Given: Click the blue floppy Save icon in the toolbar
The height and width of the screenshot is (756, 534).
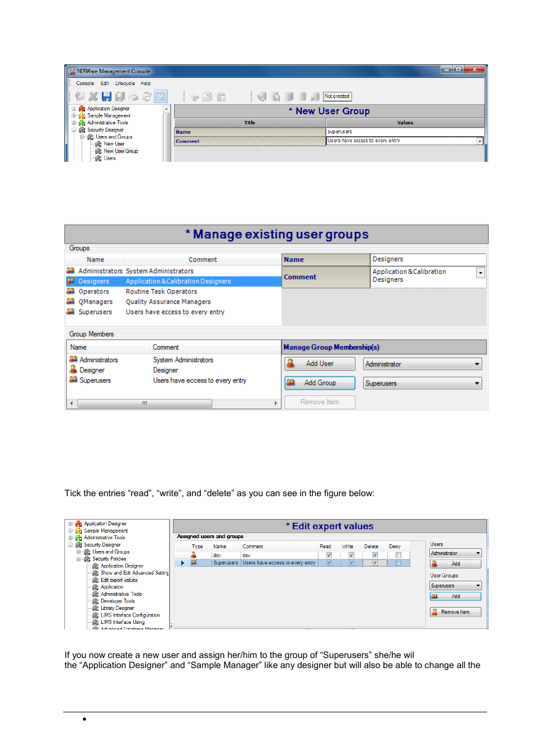Looking at the screenshot, I should (106, 97).
